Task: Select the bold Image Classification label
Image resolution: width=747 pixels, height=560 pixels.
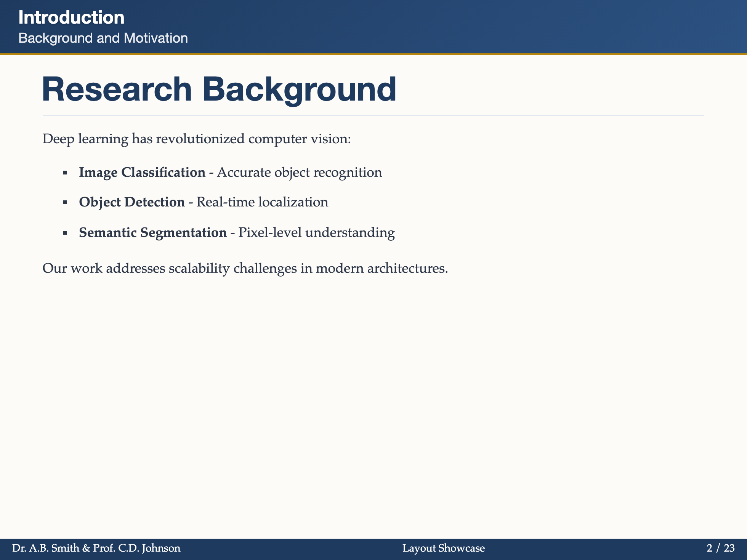Action: click(141, 172)
